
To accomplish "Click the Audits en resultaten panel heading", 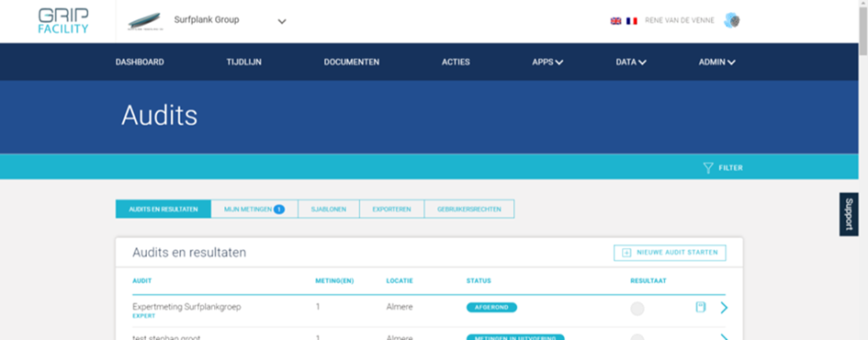I will [189, 253].
